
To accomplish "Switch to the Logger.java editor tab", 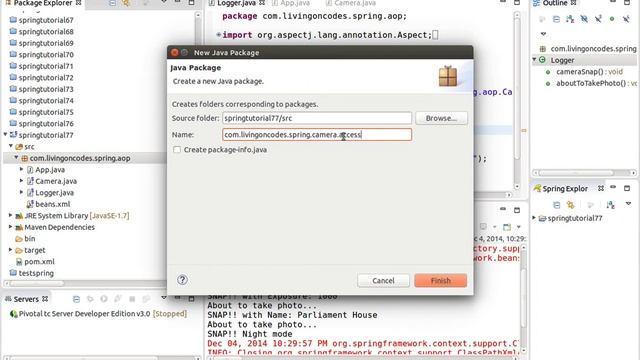I will coord(236,3).
